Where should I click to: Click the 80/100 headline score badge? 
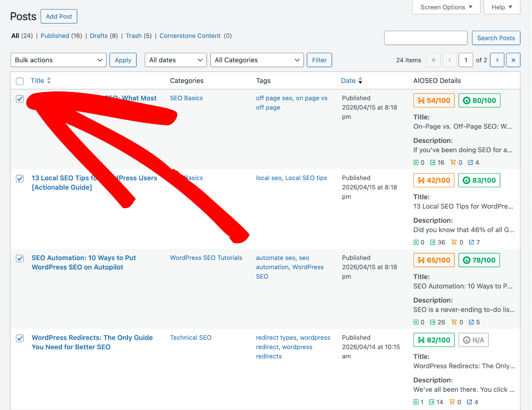[x=479, y=101]
